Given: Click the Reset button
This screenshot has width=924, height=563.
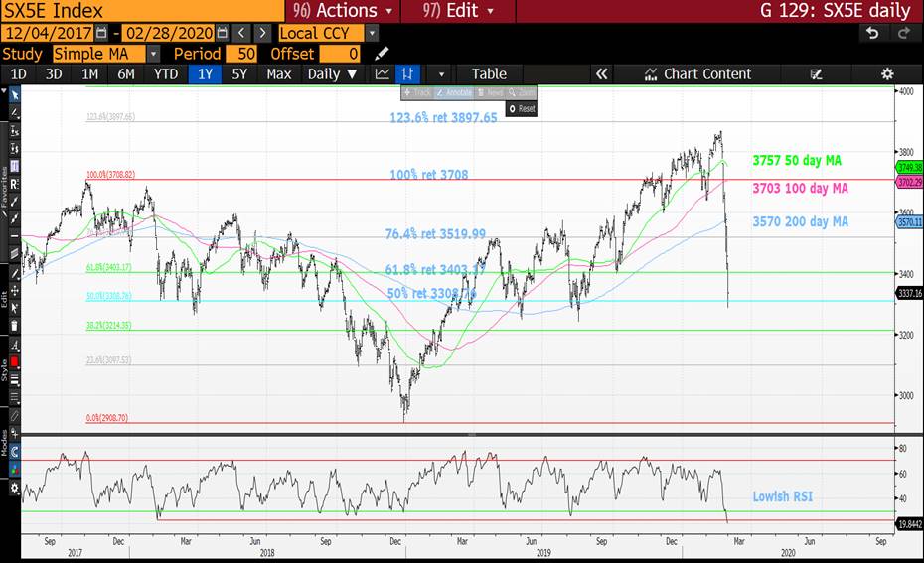Looking at the screenshot, I should pos(522,109).
